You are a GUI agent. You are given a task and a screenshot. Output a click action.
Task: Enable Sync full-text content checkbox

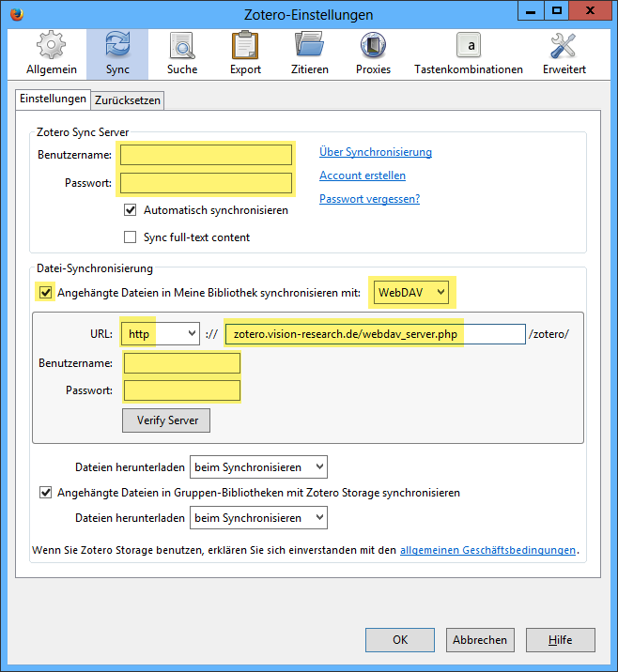click(130, 237)
